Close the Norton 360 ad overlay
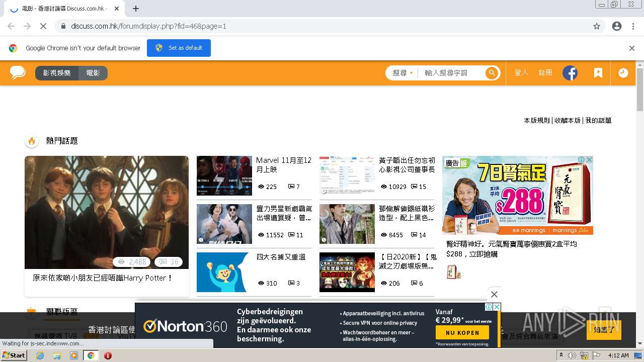644x362 pixels. pyautogui.click(x=494, y=295)
